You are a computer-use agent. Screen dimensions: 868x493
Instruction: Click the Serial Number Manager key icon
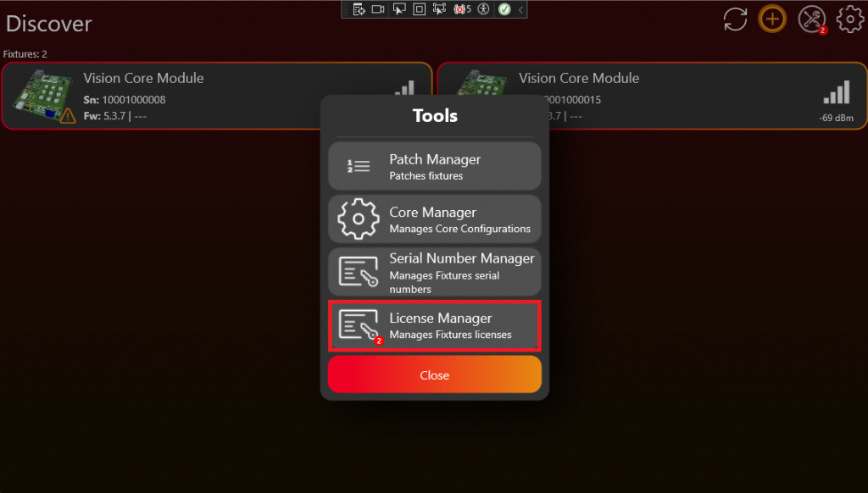tap(359, 272)
